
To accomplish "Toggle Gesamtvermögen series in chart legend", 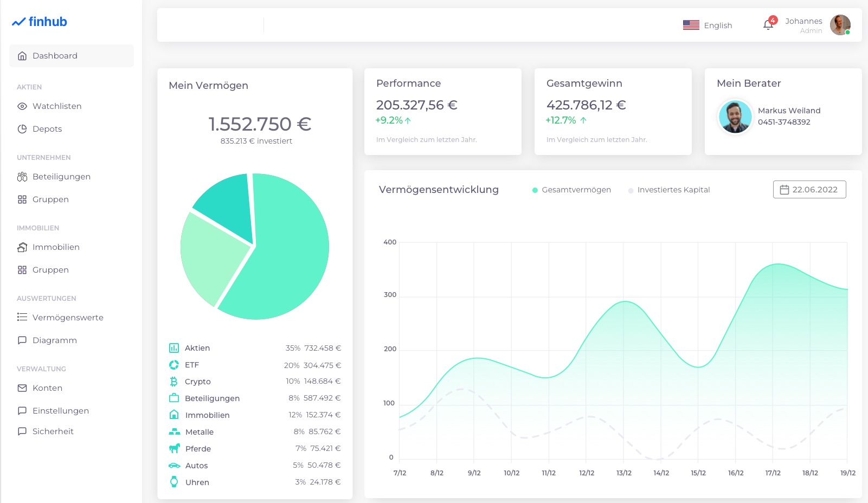I will [571, 190].
